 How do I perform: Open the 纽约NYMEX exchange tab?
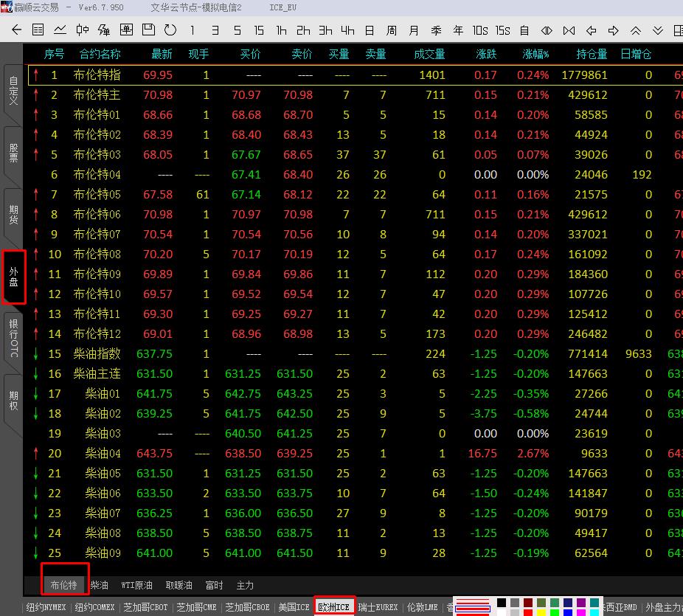tap(46, 607)
